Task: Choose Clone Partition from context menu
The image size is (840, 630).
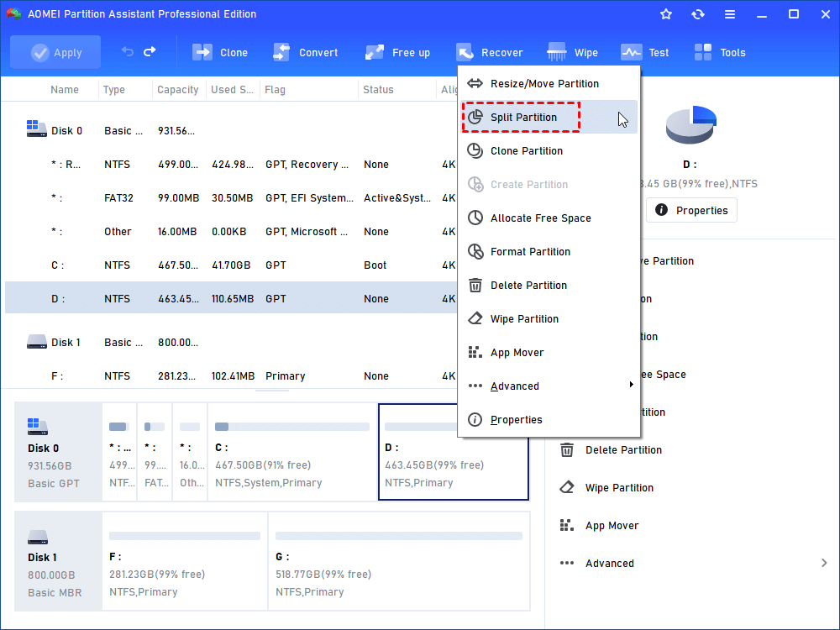Action: tap(549, 150)
